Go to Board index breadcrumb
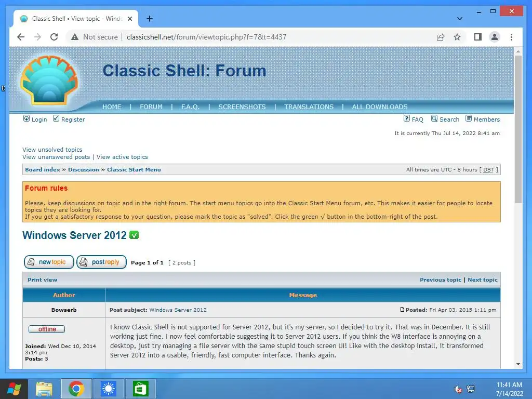The width and height of the screenshot is (532, 399). (x=43, y=170)
